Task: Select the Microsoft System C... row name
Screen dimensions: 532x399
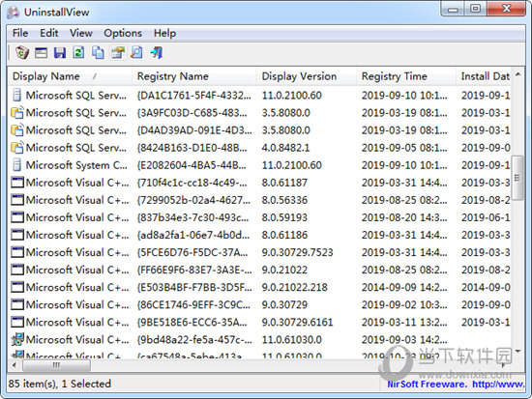Action: point(76,165)
